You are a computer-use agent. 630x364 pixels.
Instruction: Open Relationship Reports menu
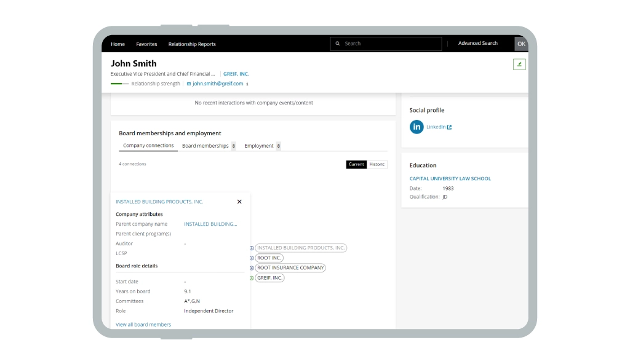192,44
